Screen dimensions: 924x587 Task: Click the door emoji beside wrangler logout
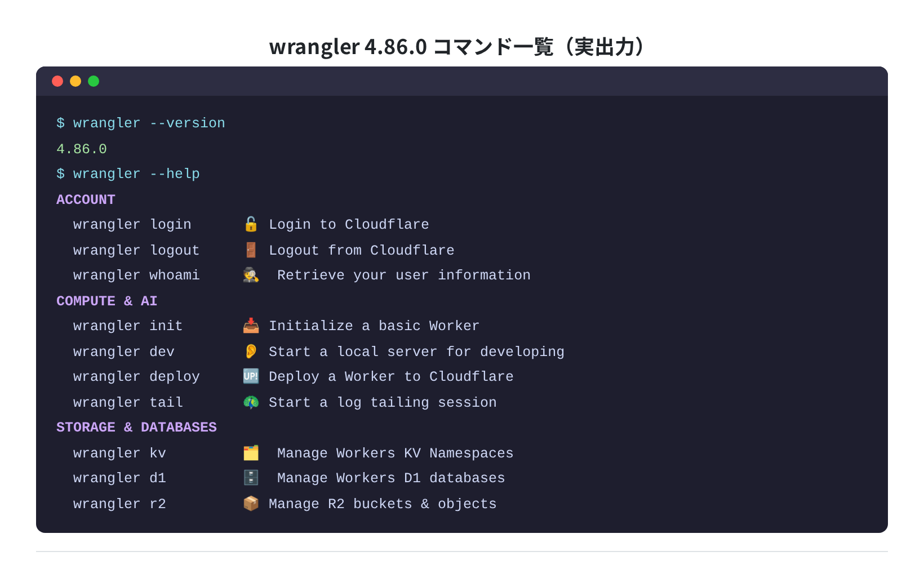tap(251, 250)
